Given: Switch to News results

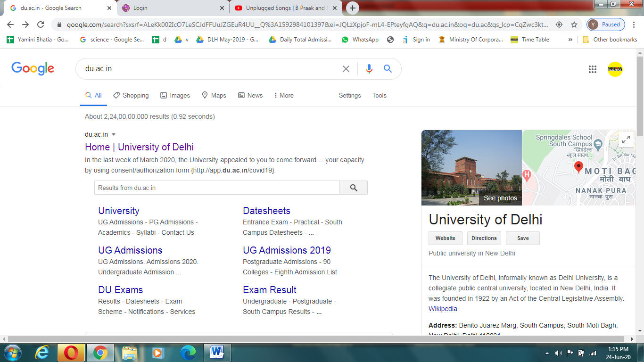Looking at the screenshot, I should 250,95.
